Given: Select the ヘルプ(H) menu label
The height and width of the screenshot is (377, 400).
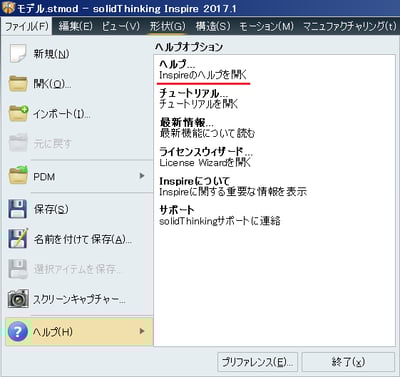Looking at the screenshot, I should 53,332.
